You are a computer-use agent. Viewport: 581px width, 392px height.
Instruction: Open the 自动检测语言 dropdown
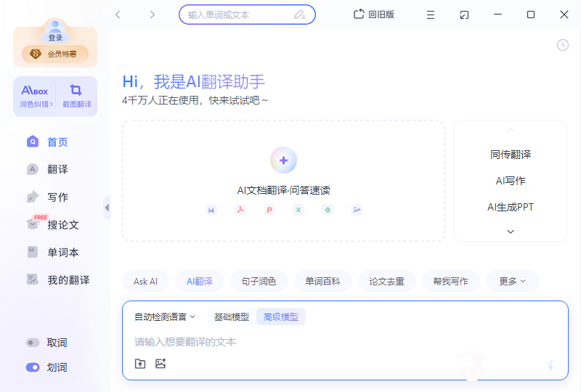tap(165, 317)
